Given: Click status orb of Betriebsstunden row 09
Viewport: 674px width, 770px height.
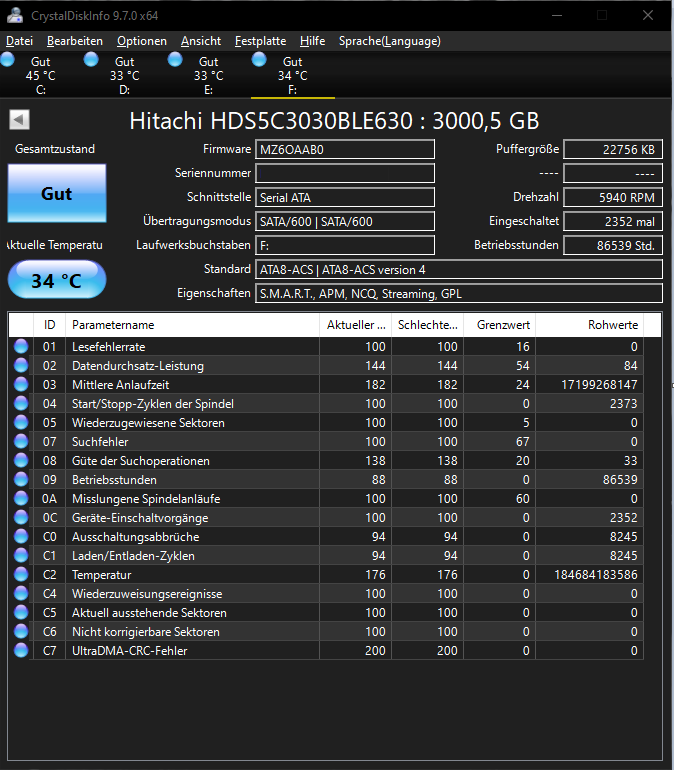Looking at the screenshot, I should [x=21, y=479].
